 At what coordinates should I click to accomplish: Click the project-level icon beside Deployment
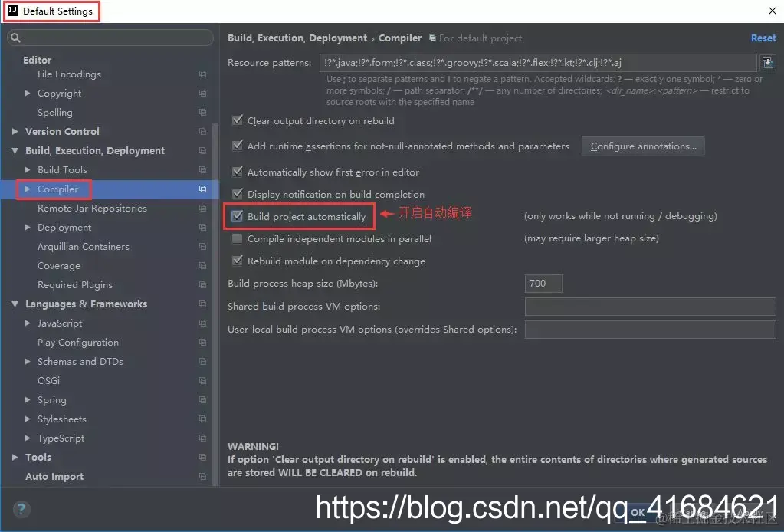tap(202, 228)
